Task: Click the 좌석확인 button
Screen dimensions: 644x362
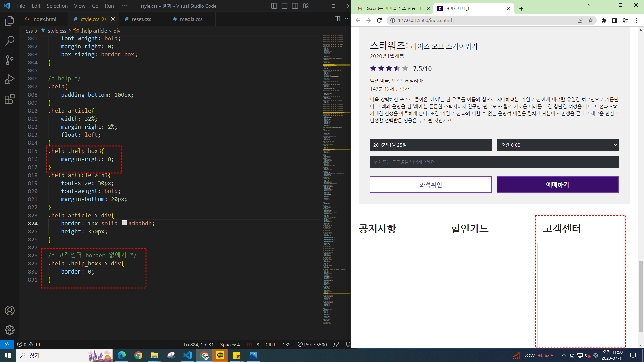Action: click(430, 185)
